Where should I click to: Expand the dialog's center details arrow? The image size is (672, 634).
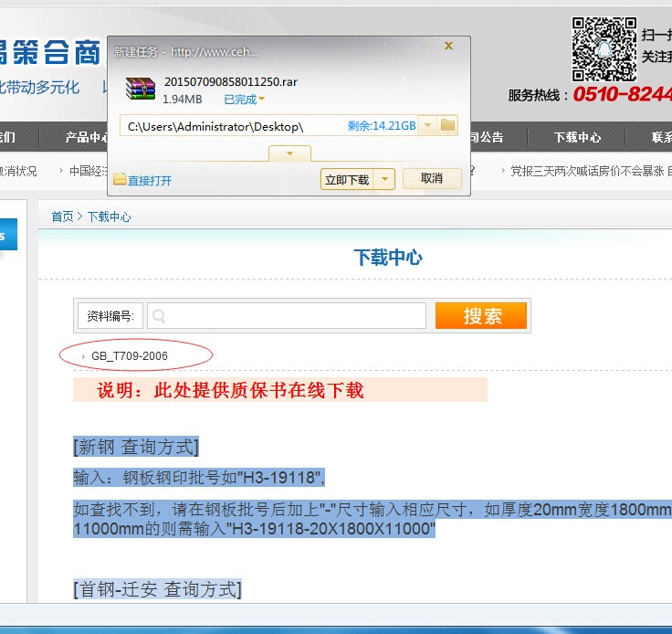pyautogui.click(x=289, y=153)
